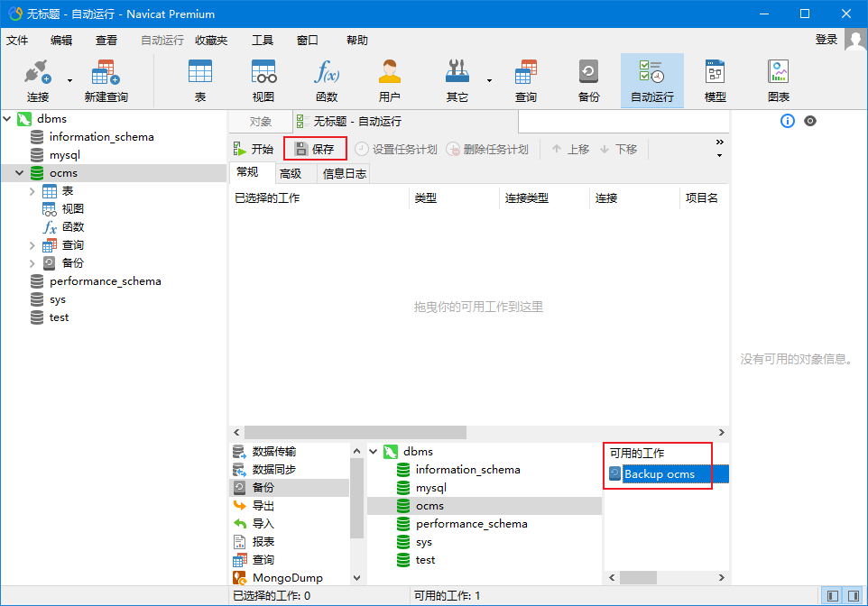Select the Backup ocms available job
This screenshot has width=868, height=606.
pyautogui.click(x=659, y=474)
